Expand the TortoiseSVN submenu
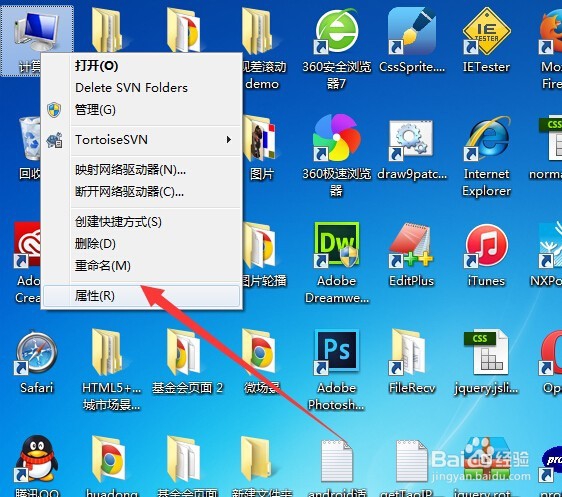Image resolution: width=562 pixels, height=497 pixels. click(x=141, y=140)
